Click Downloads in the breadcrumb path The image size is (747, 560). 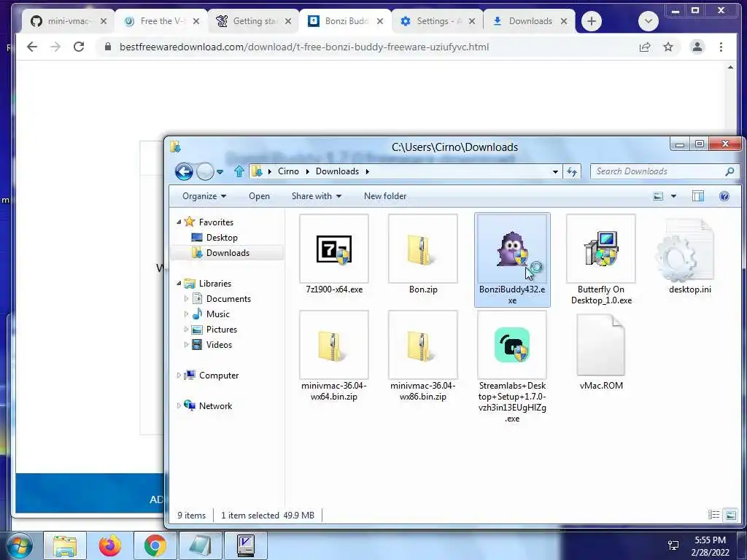[x=337, y=171]
